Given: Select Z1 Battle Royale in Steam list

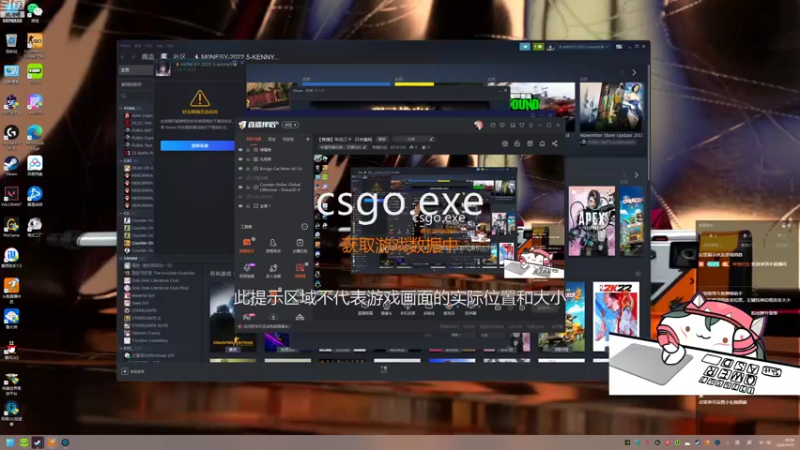Looking at the screenshot, I should point(139,153).
